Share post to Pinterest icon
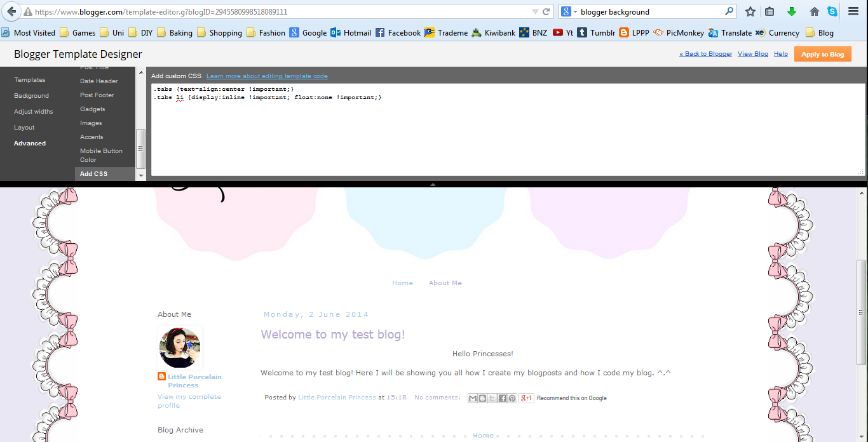Screen dimensions: 868x442 512,398
